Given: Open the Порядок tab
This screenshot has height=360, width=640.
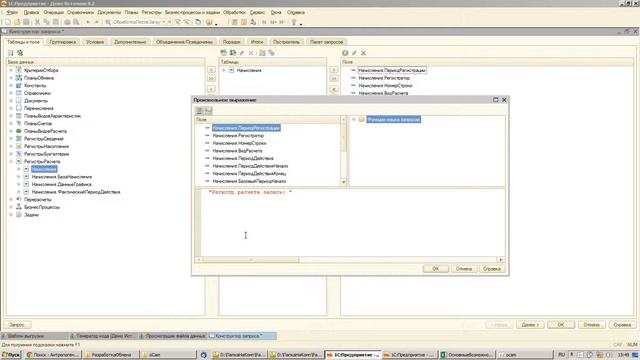Looking at the screenshot, I should click(x=231, y=42).
